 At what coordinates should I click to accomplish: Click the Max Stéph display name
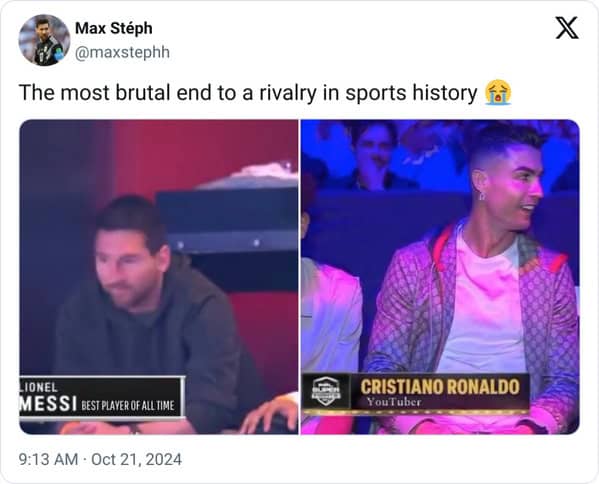click(x=114, y=28)
